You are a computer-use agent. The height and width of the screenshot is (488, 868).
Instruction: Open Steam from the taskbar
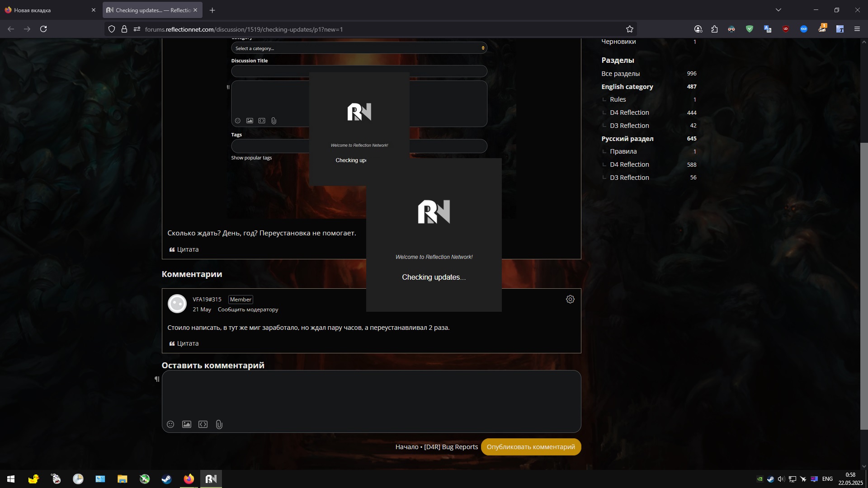click(167, 479)
